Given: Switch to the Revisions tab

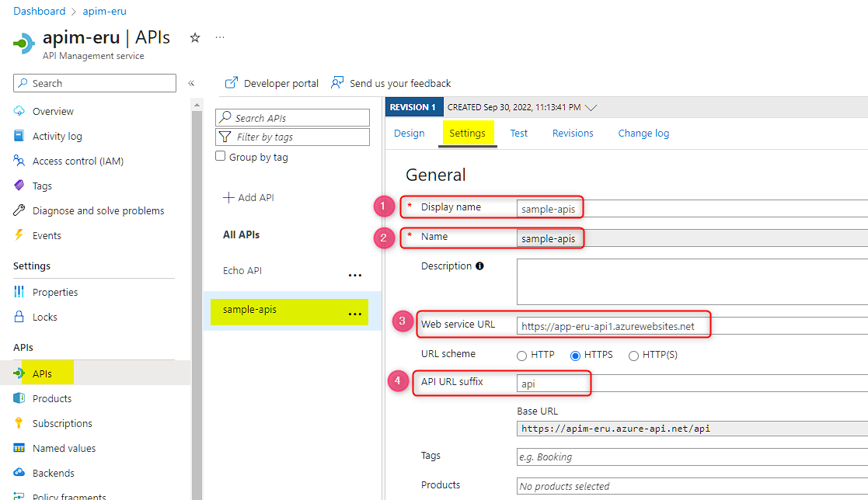Looking at the screenshot, I should click(x=573, y=134).
